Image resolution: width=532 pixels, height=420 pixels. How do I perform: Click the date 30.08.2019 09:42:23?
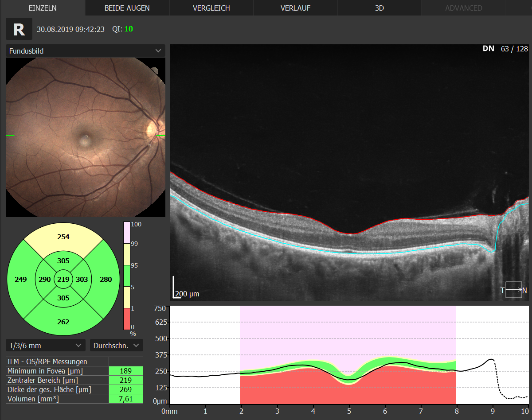pos(70,29)
